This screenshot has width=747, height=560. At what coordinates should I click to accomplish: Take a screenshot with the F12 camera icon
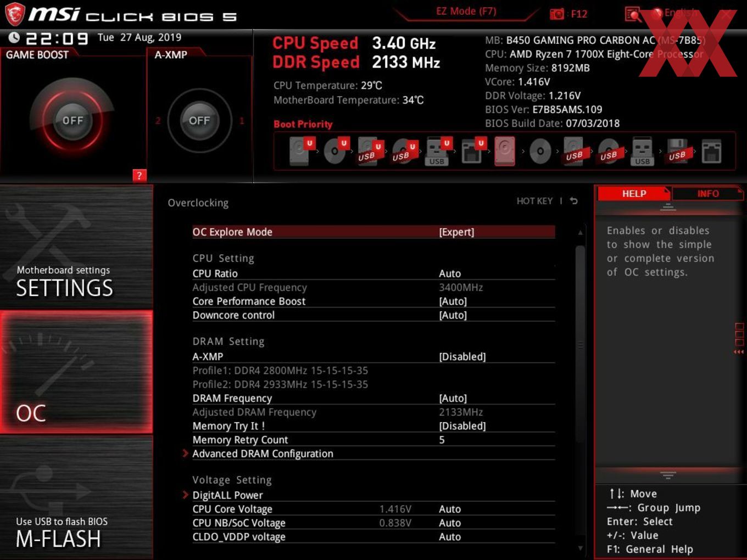[x=557, y=14]
